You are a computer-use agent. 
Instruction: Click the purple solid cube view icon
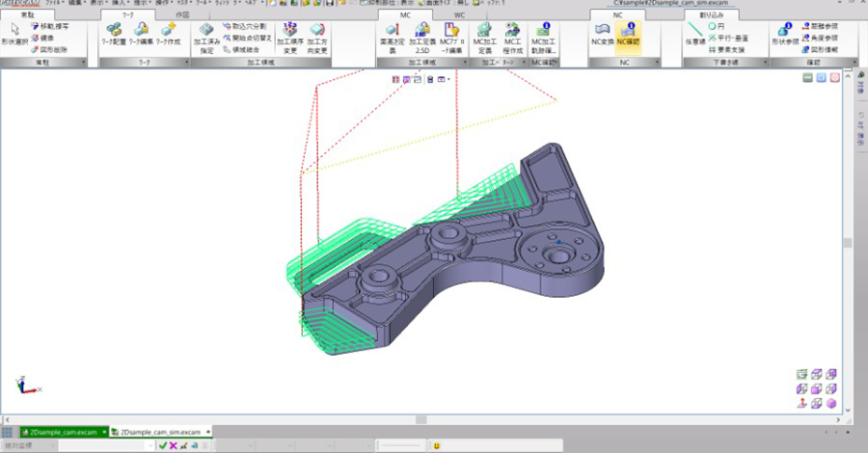[831, 404]
